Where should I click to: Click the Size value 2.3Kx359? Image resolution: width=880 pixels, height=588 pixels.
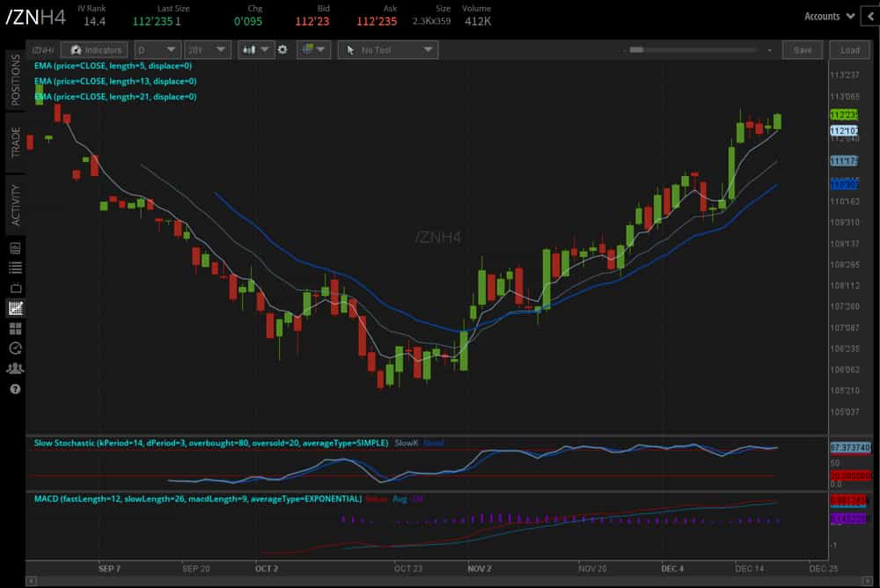431,21
